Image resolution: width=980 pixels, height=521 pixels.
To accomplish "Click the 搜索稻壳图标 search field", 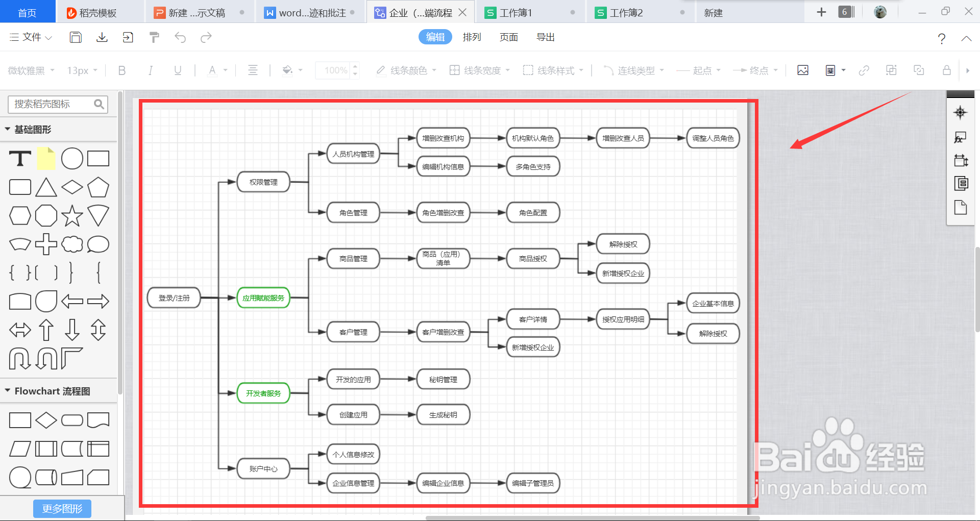I will [x=58, y=104].
